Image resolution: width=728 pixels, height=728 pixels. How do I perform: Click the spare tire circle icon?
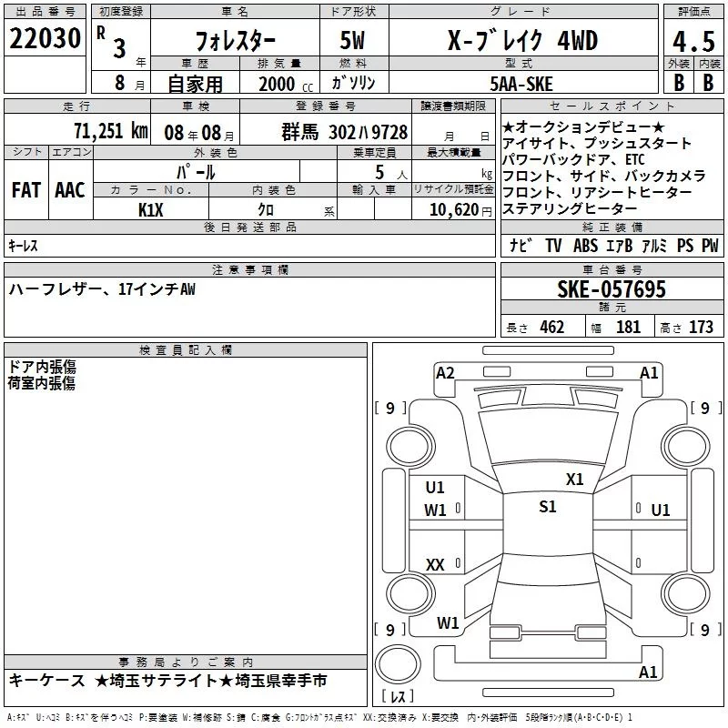tap(398, 667)
